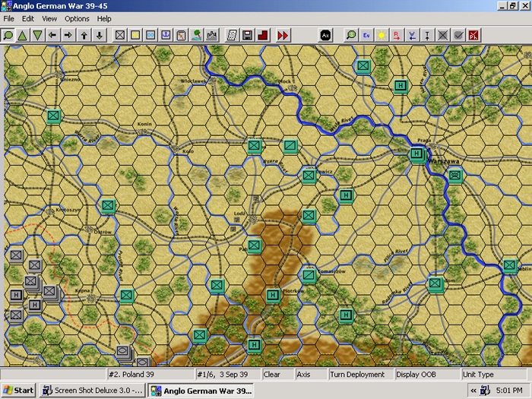The height and width of the screenshot is (399, 532).
Task: Click the green up-triangle toolbar button
Action: pyautogui.click(x=22, y=35)
